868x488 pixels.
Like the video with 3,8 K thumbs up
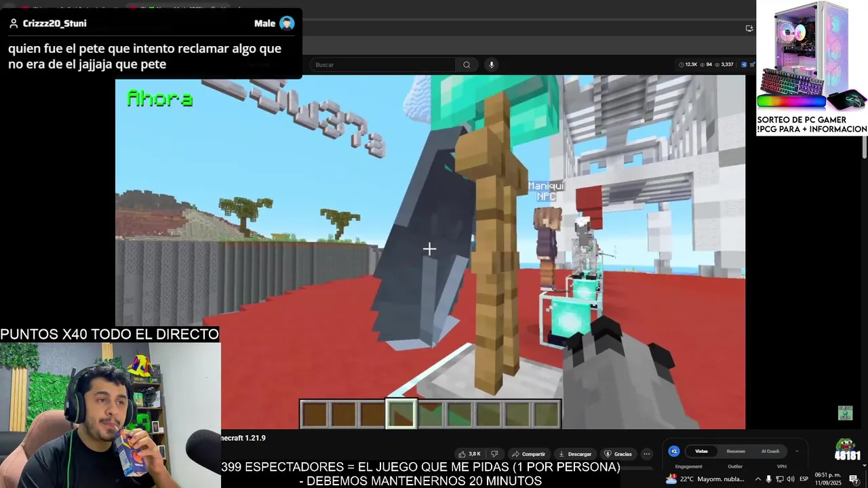(x=470, y=454)
